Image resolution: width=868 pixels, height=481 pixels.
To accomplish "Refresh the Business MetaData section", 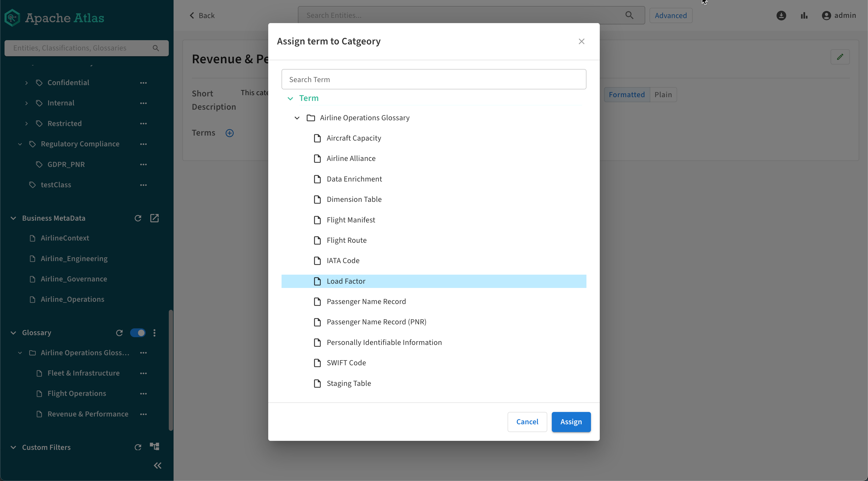I will click(x=138, y=218).
